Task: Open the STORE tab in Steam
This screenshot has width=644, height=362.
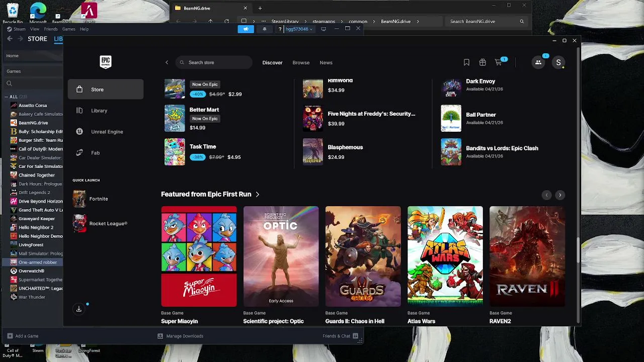Action: pyautogui.click(x=37, y=39)
